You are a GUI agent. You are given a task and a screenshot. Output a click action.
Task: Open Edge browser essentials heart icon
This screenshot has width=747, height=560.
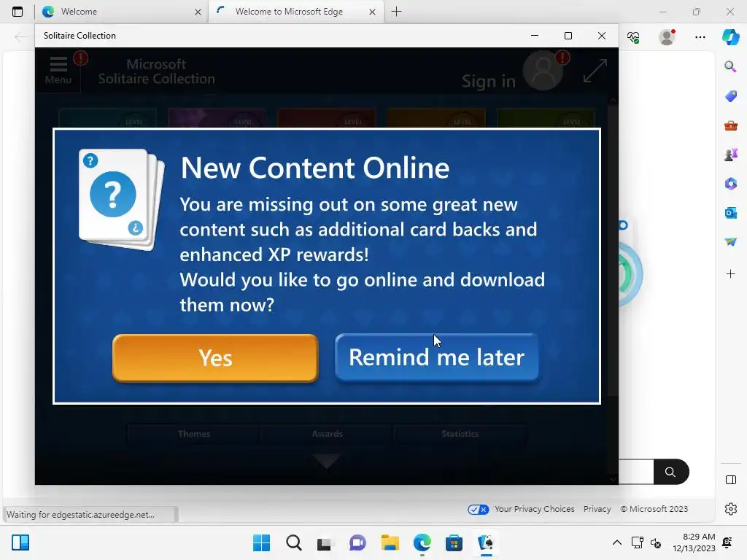point(633,37)
